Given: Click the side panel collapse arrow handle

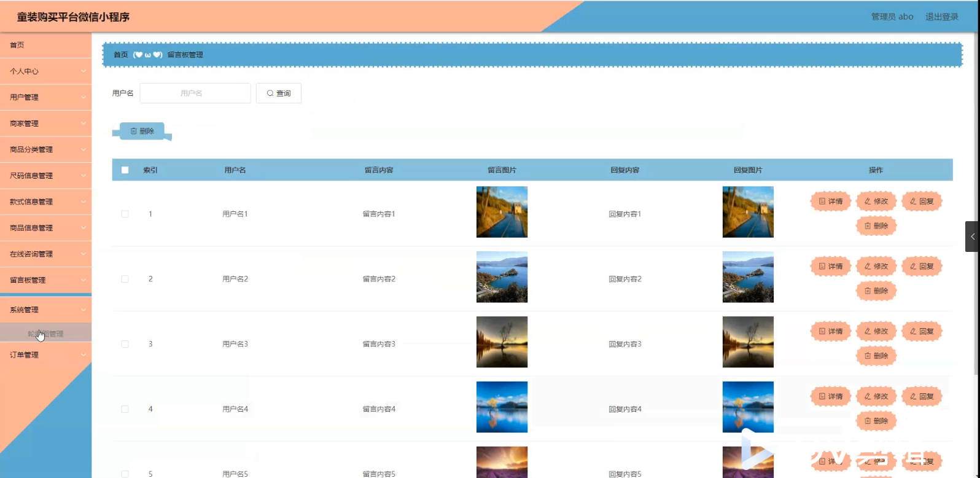Looking at the screenshot, I should point(973,237).
